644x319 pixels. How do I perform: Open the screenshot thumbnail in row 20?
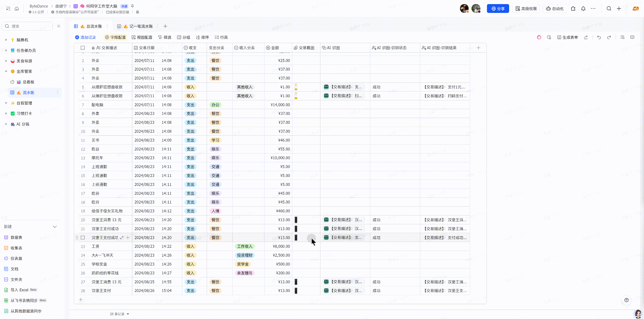[x=296, y=220]
